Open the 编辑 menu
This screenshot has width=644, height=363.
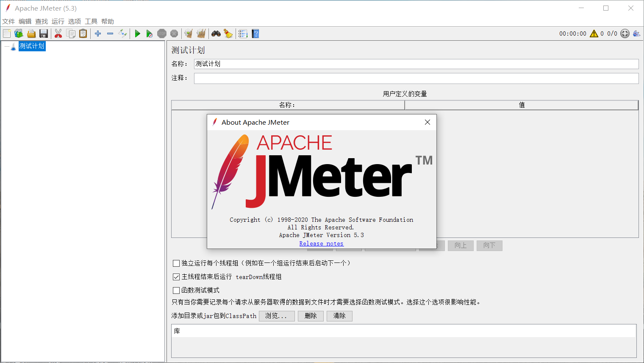click(25, 22)
